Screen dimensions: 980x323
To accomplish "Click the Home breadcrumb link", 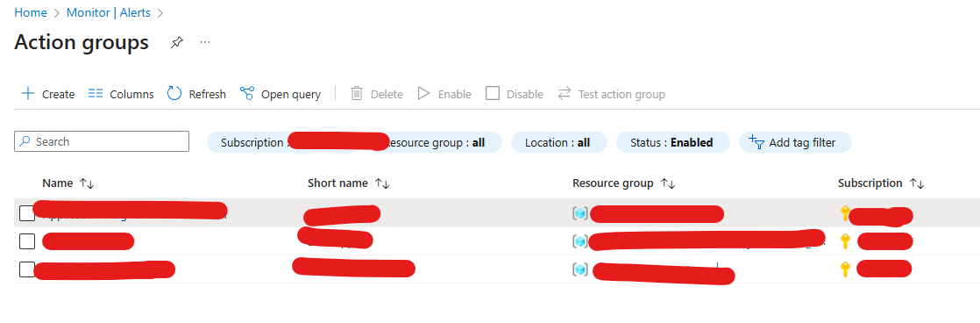I will click(31, 12).
